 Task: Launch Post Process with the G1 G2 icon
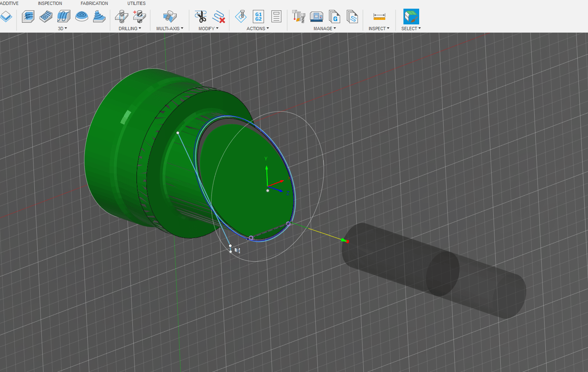pyautogui.click(x=258, y=17)
